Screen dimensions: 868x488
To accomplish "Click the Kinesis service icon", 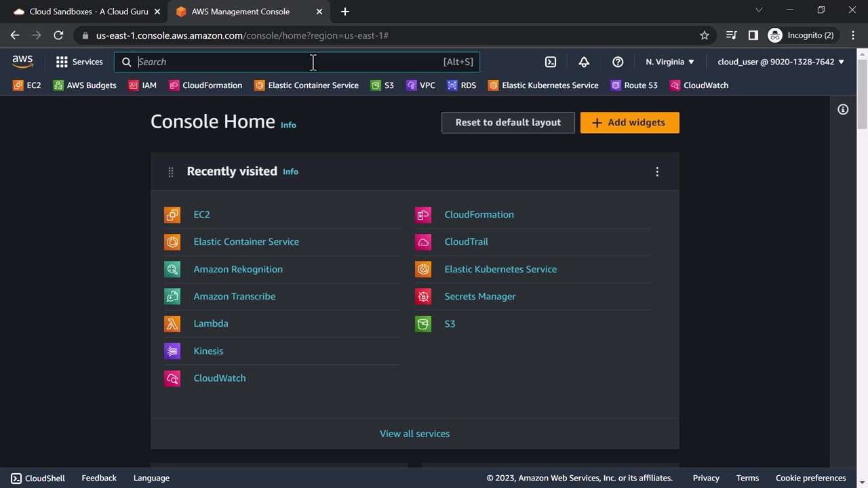I will 172,351.
